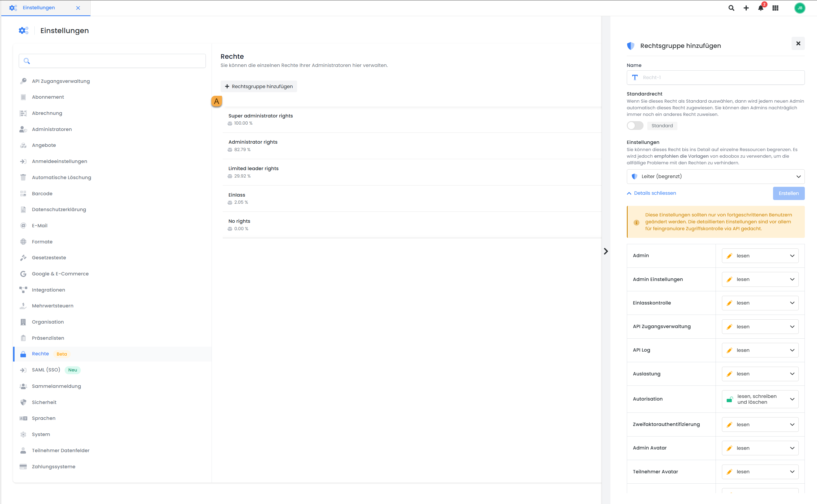Click the Name input field

[x=715, y=77]
